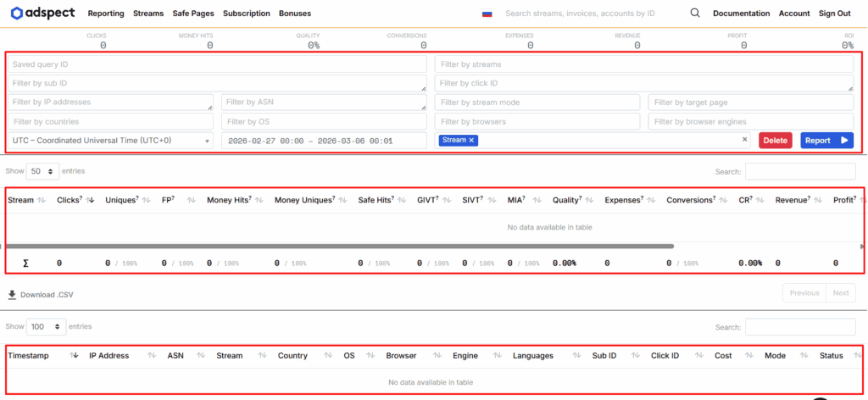Click the Russian flag language icon
868x400 pixels.
[487, 14]
